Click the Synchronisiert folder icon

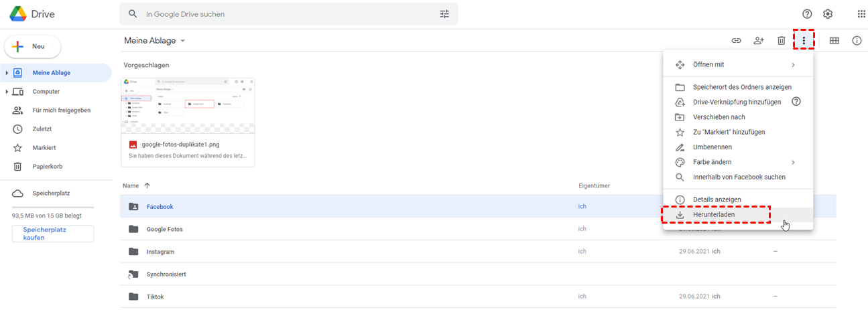[133, 274]
